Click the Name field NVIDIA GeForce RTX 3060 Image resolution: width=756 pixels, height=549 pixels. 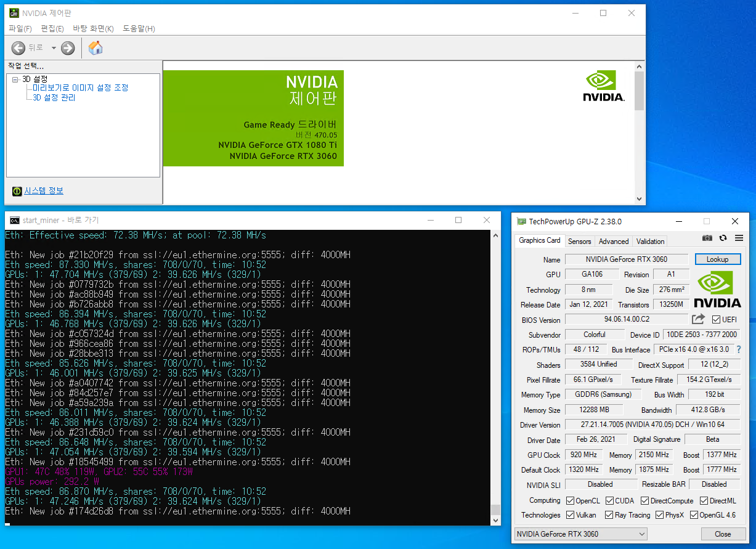(x=627, y=259)
